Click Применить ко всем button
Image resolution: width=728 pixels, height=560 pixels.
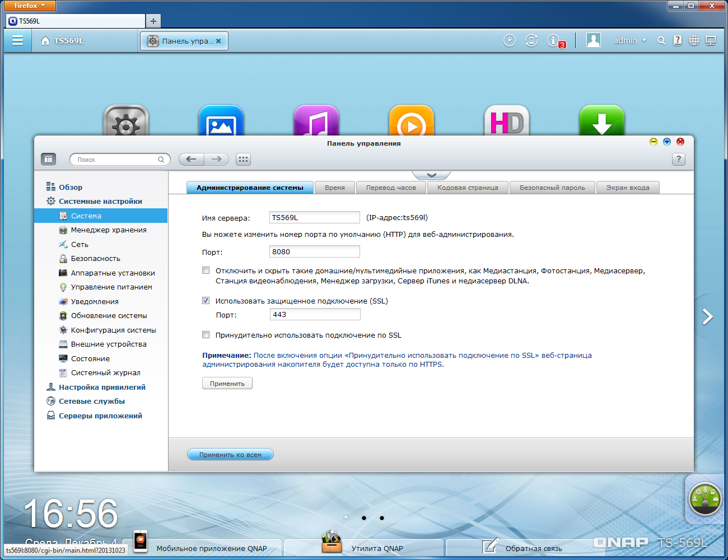coord(230,454)
